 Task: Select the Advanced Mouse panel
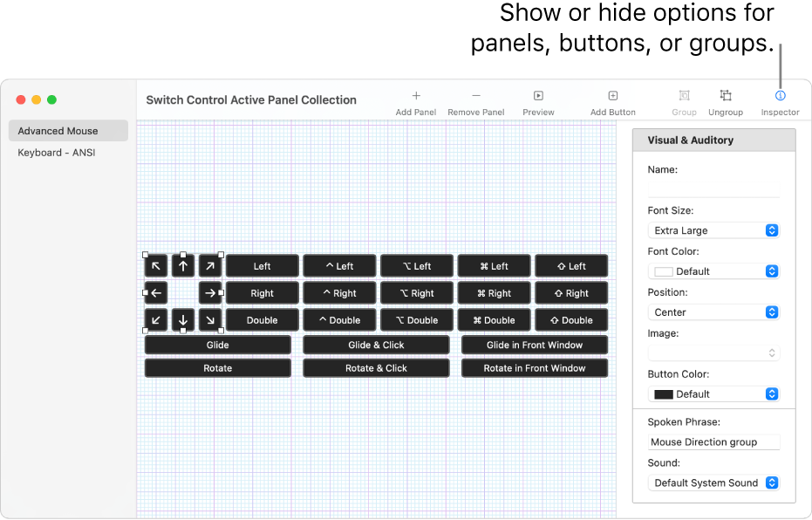[x=68, y=131]
